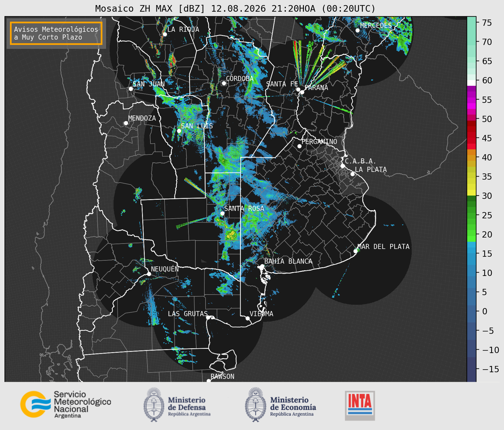This screenshot has width=504, height=430.
Task: Select the Neuquén city marker
Action: click(149, 274)
